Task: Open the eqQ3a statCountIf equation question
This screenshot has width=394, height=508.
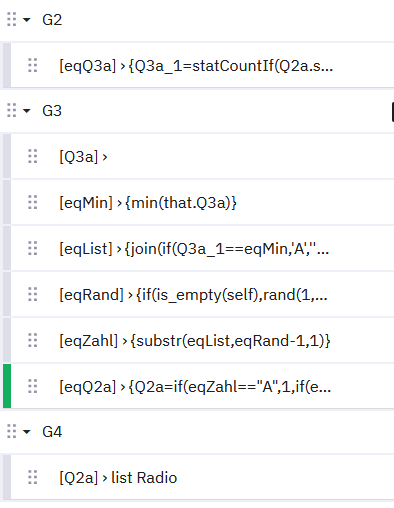Action: click(199, 65)
